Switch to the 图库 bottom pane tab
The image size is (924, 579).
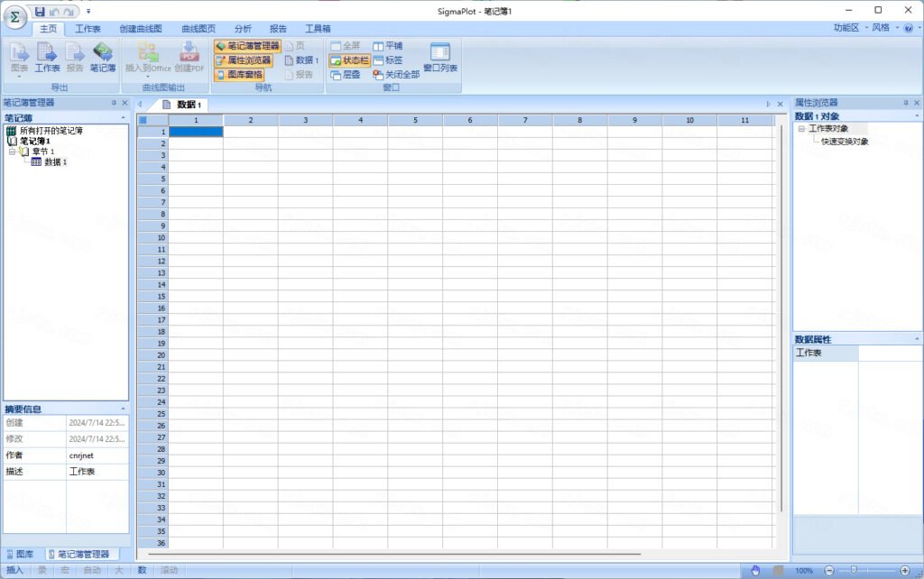[20, 555]
